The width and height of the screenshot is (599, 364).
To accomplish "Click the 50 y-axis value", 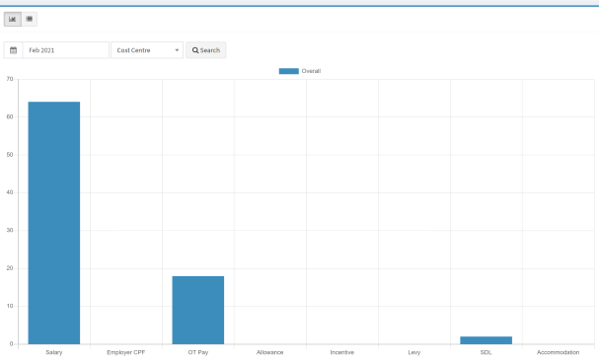I will [10, 155].
